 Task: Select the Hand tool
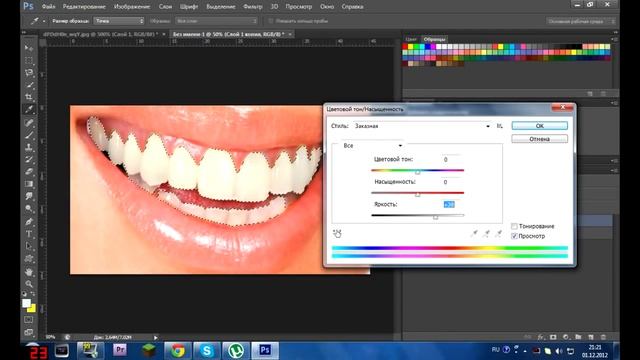[x=29, y=272]
